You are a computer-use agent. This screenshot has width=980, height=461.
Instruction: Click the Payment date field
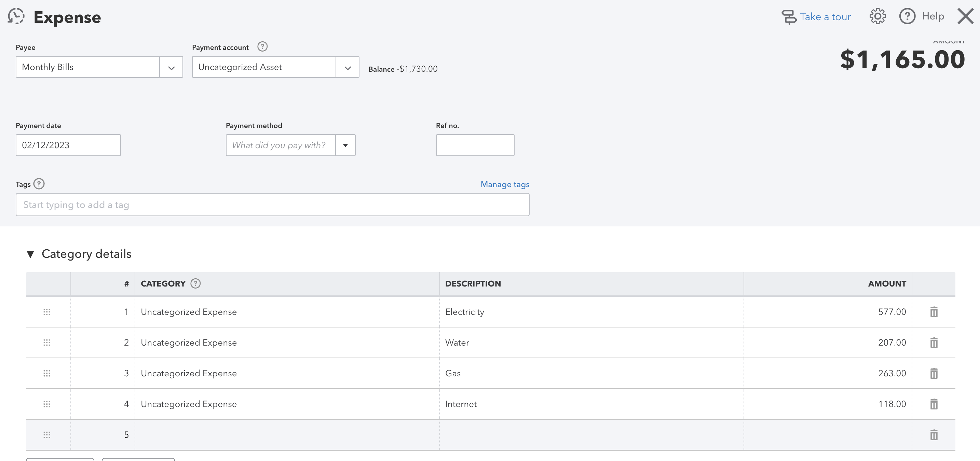tap(68, 145)
